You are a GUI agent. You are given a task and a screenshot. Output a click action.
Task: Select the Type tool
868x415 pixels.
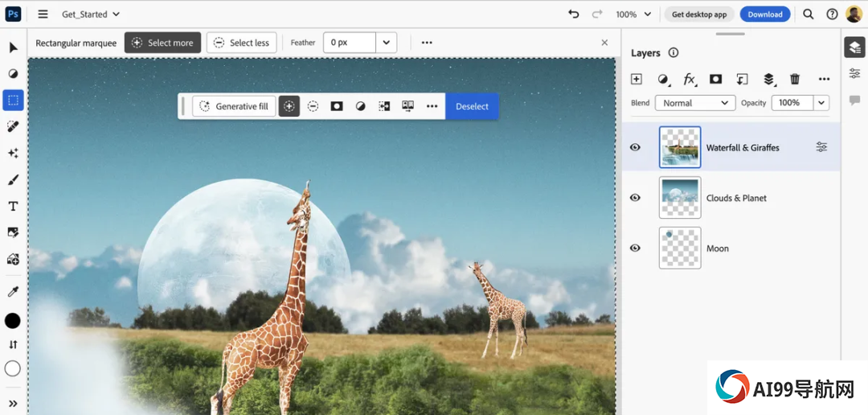(x=14, y=206)
